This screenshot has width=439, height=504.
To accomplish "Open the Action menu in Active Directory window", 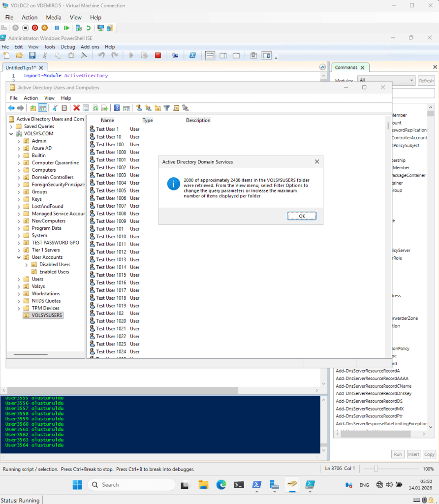I will click(31, 98).
